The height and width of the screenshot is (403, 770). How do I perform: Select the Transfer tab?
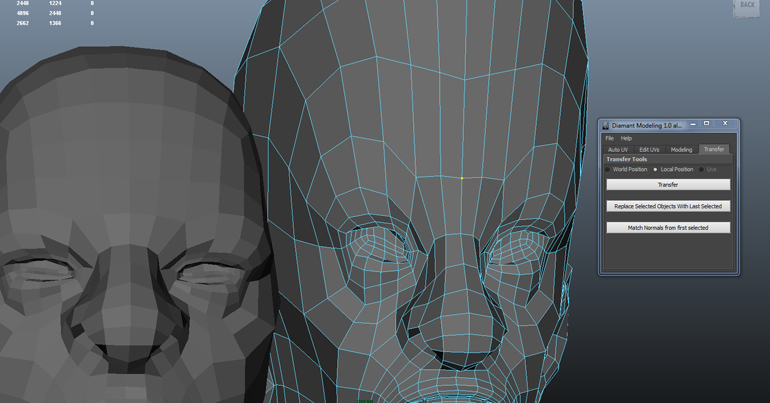tap(713, 149)
